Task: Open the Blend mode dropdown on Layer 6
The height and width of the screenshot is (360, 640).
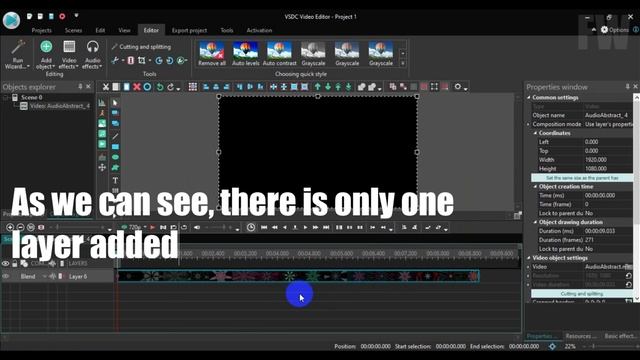Action: click(44, 276)
